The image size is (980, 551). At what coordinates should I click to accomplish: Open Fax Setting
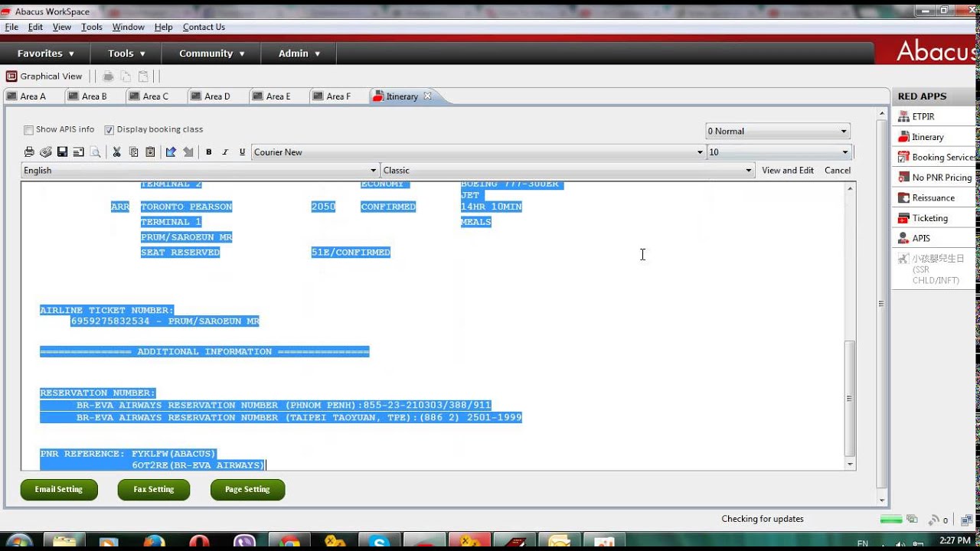pyautogui.click(x=154, y=490)
